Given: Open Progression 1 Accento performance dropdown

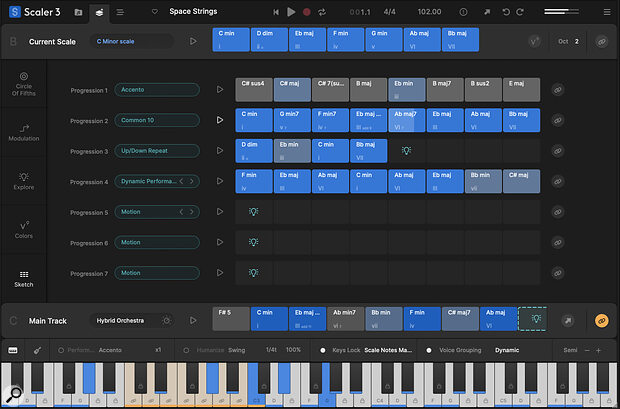Looking at the screenshot, I should (157, 90).
